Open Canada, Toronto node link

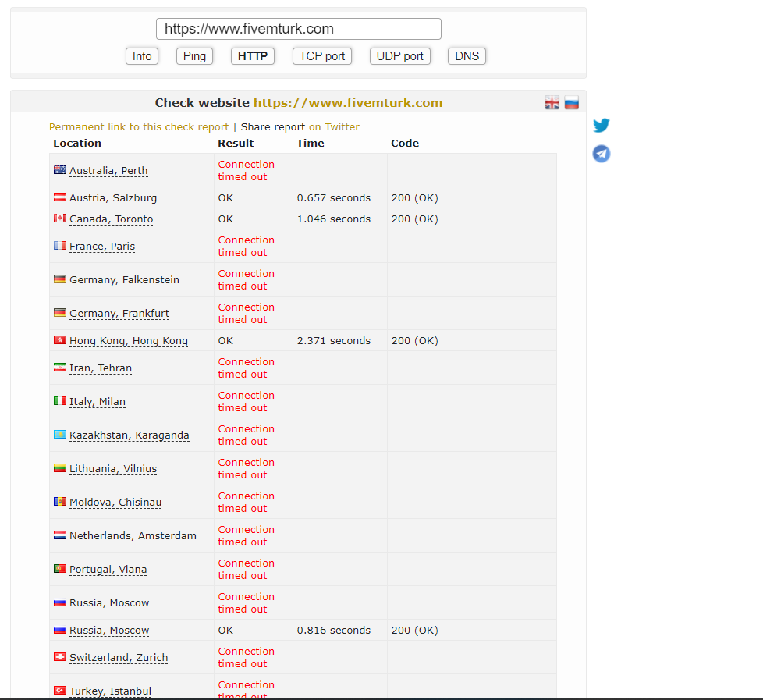[112, 219]
